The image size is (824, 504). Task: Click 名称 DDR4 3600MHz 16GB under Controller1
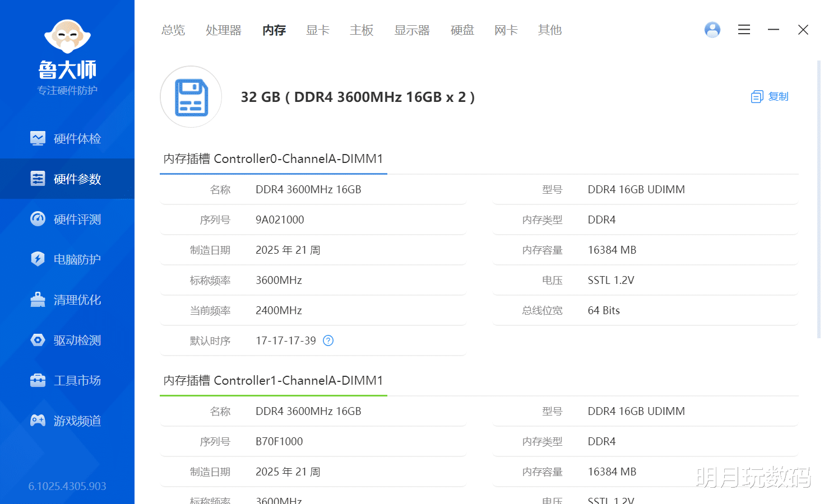coord(308,411)
